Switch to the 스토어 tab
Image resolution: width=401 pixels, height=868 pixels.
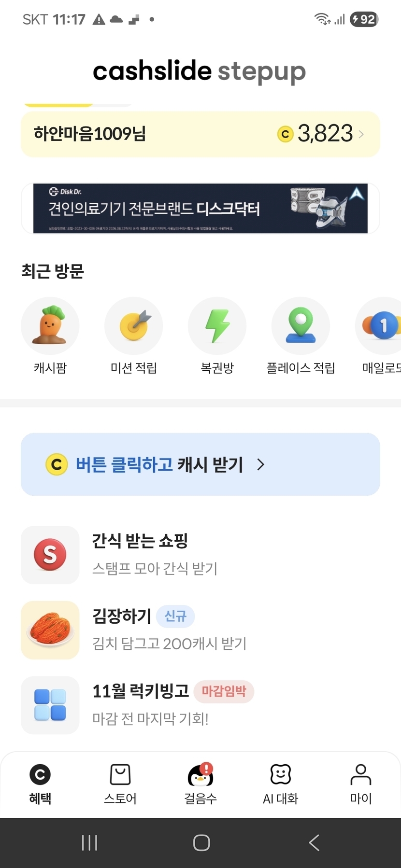120,784
